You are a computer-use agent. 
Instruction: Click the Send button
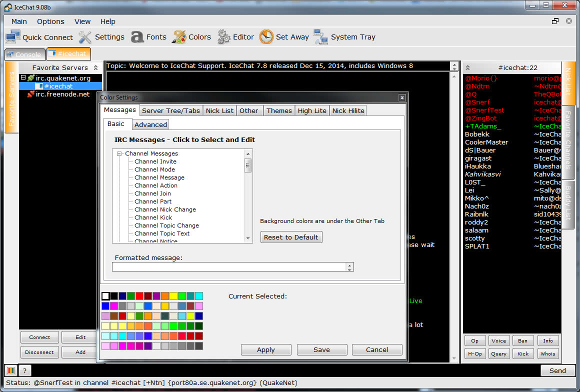pyautogui.click(x=558, y=370)
